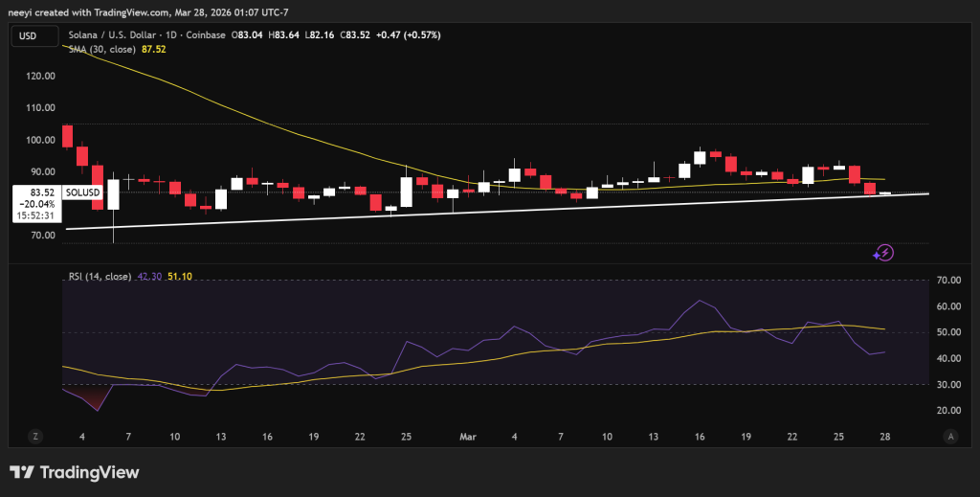
Task: Click the Solana / U.S. Dollar symbol title
Action: point(117,35)
